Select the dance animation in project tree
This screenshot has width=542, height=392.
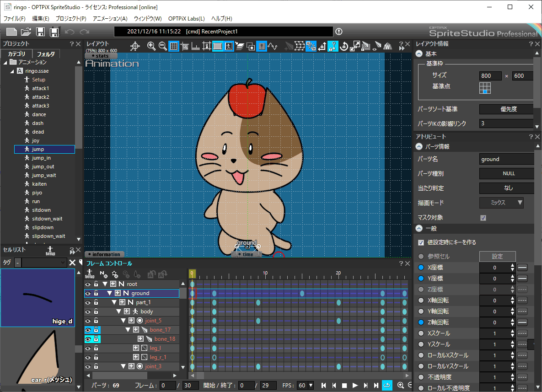[39, 114]
